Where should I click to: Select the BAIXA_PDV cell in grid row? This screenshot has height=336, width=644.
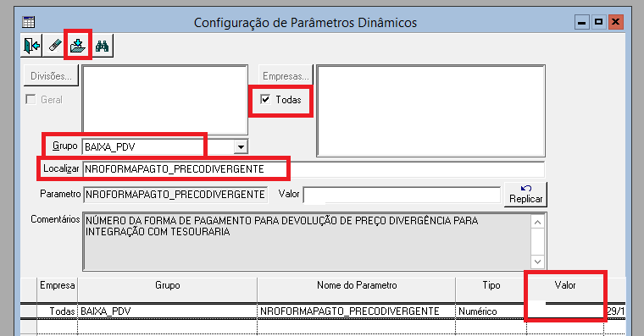pyautogui.click(x=167, y=311)
